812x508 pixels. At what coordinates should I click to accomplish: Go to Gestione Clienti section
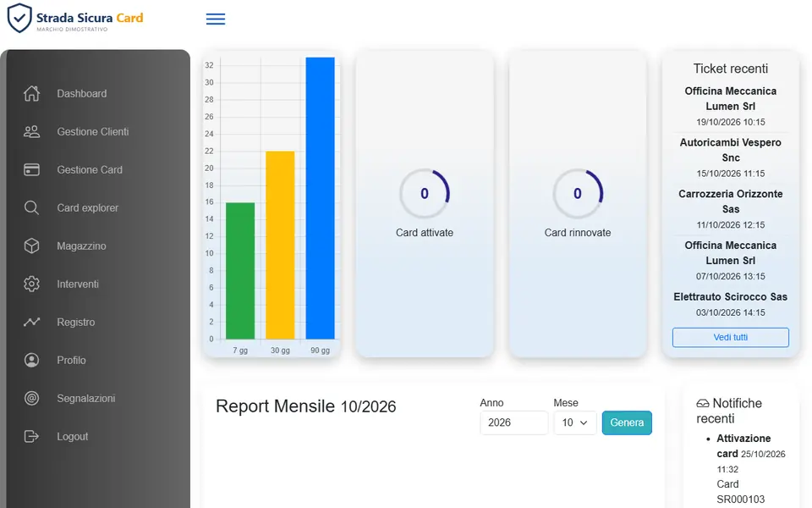point(93,132)
